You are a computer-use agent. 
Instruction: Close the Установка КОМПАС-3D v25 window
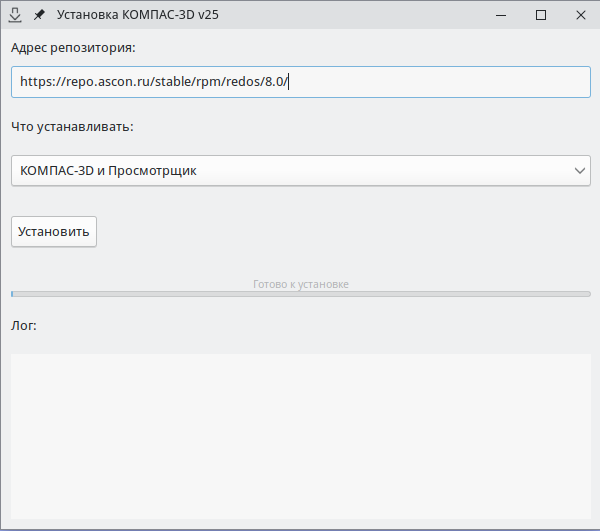coord(580,15)
